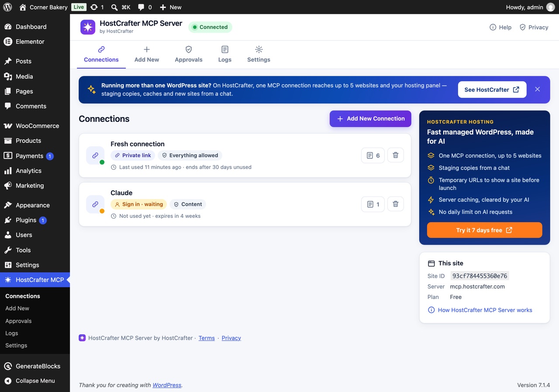The image size is (559, 392).
Task: Click Try it 7 days free
Action: pos(485,230)
